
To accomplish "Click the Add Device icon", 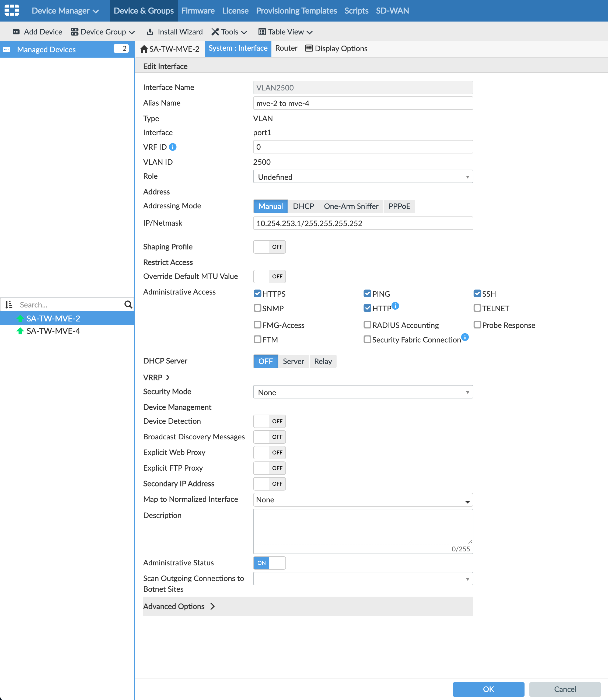I will (x=16, y=31).
